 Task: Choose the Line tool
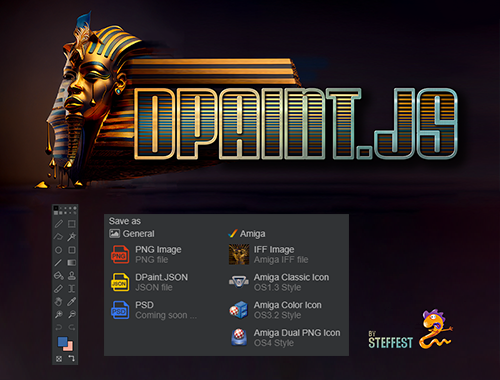(58, 263)
